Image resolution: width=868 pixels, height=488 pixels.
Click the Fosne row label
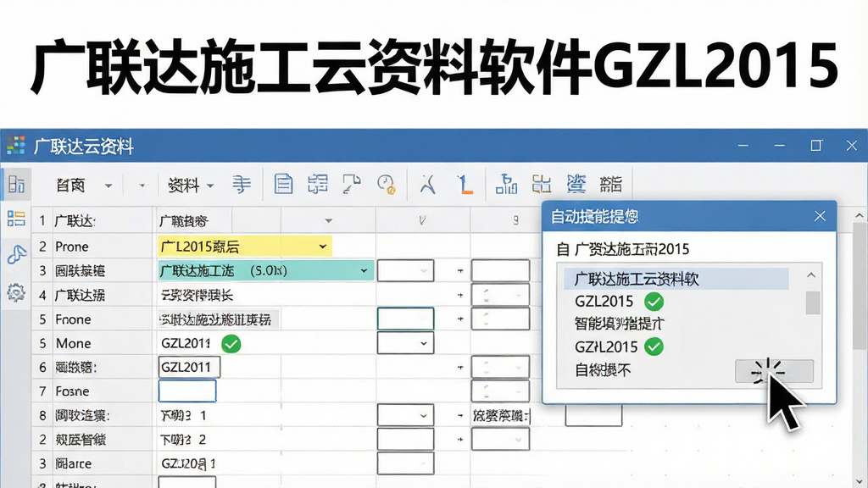(73, 391)
